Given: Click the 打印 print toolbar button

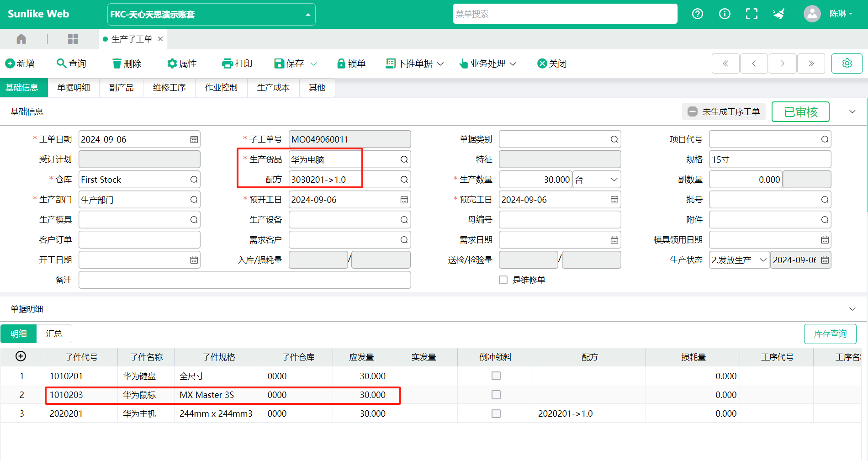Looking at the screenshot, I should 237,64.
